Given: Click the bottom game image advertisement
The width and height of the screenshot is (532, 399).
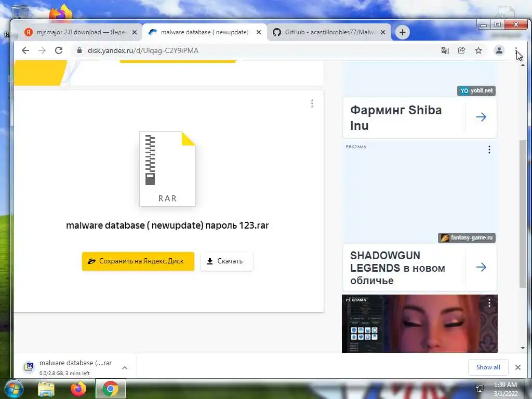Looking at the screenshot, I should pos(420,324).
